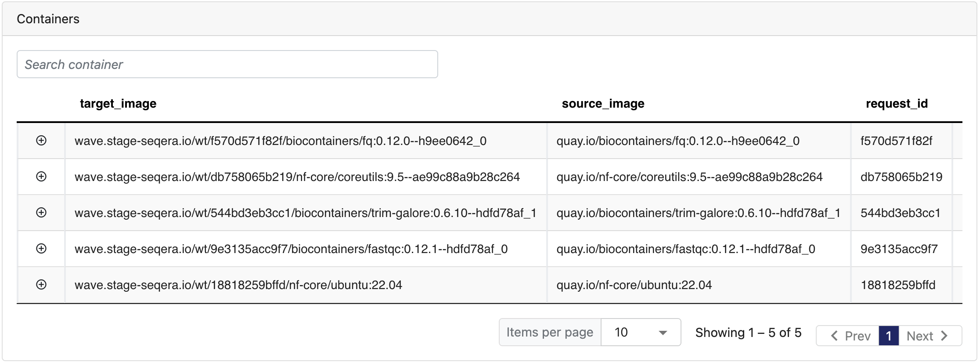The image size is (980, 362).
Task: Click the quay.io/nf-core/ubuntu:22.04 source image cell
Action: pyautogui.click(x=634, y=285)
